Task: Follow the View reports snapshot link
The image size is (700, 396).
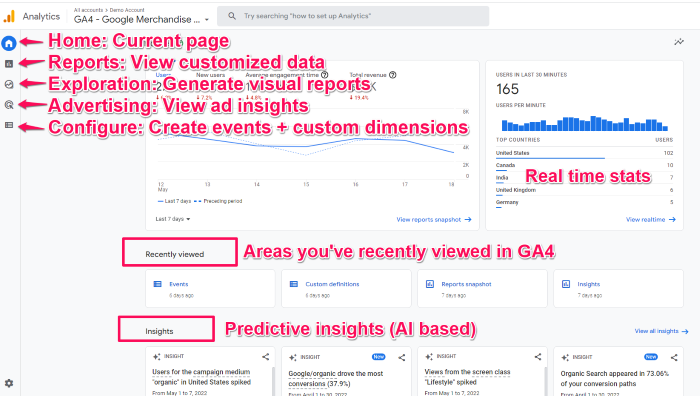Action: (434, 220)
